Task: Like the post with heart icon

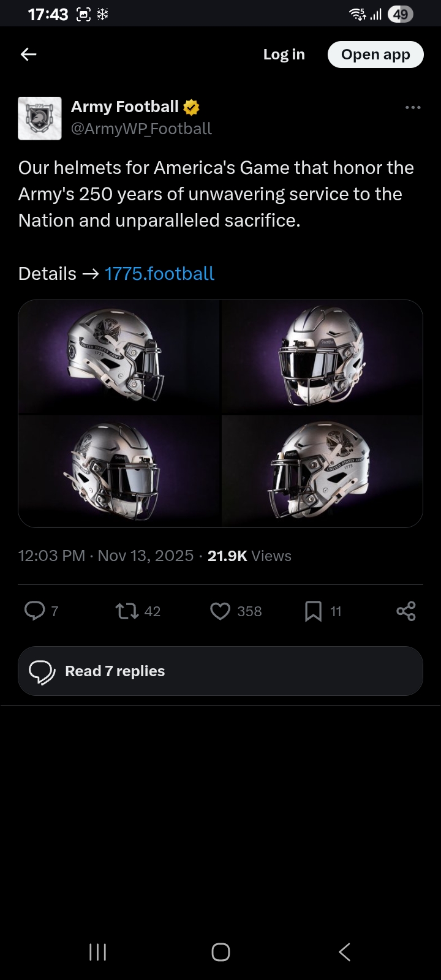Action: pyautogui.click(x=220, y=611)
